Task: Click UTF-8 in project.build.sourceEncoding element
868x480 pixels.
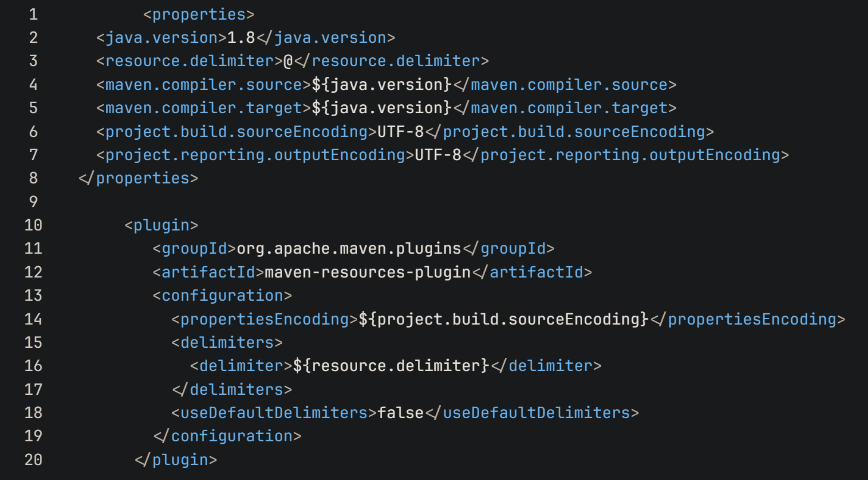Action: click(401, 131)
